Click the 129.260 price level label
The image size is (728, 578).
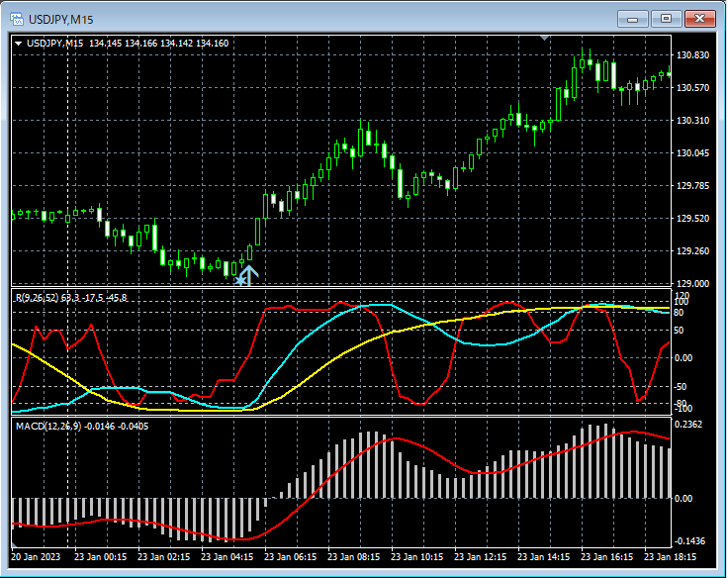point(692,251)
